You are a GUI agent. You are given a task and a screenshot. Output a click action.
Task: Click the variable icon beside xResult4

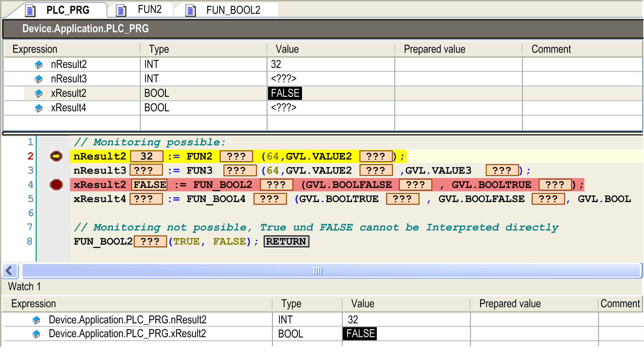(38, 108)
